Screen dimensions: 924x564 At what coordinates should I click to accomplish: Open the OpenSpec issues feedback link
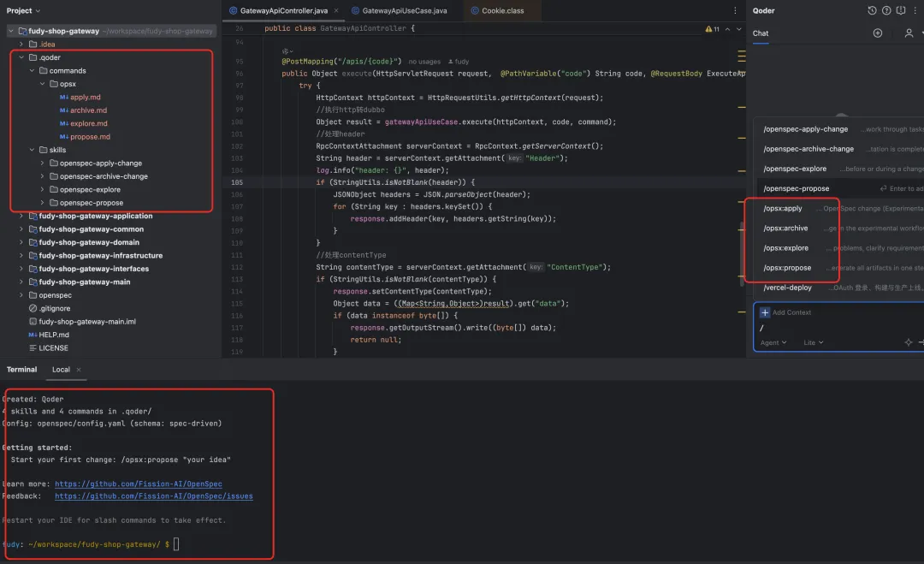pyautogui.click(x=154, y=496)
